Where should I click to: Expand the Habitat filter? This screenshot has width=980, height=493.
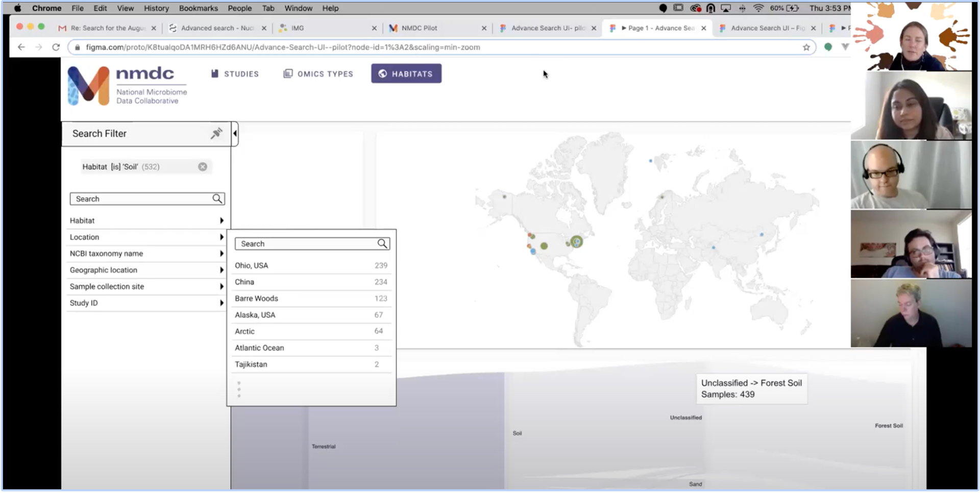[147, 220]
